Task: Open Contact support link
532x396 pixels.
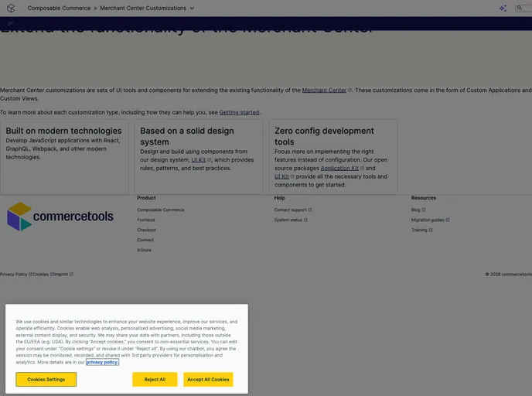Action: tap(293, 210)
